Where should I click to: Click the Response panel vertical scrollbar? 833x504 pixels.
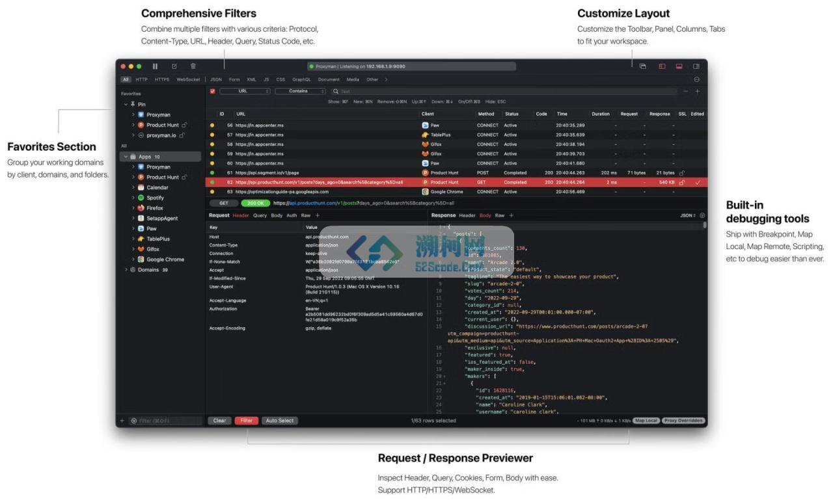tap(705, 225)
